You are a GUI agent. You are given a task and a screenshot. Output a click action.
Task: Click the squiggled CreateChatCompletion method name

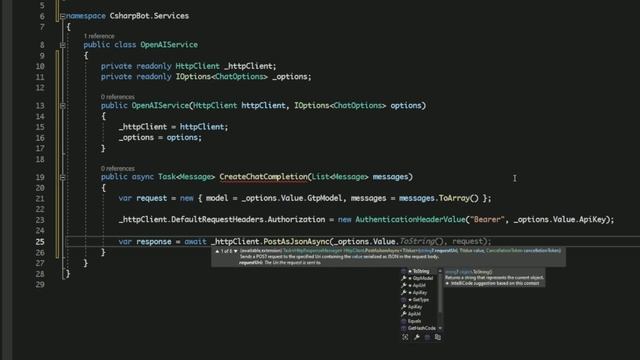pos(263,177)
